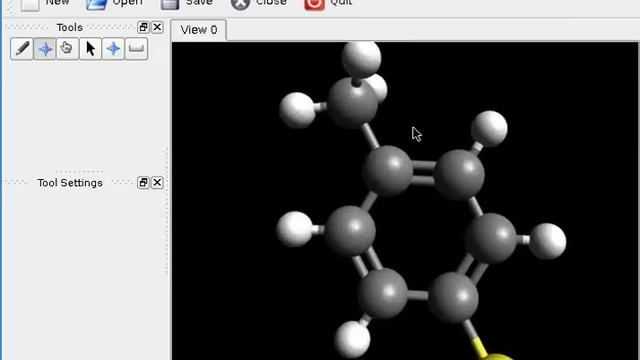640x360 pixels.
Task: Select the Auto Rotate star tool
Action: click(x=113, y=49)
